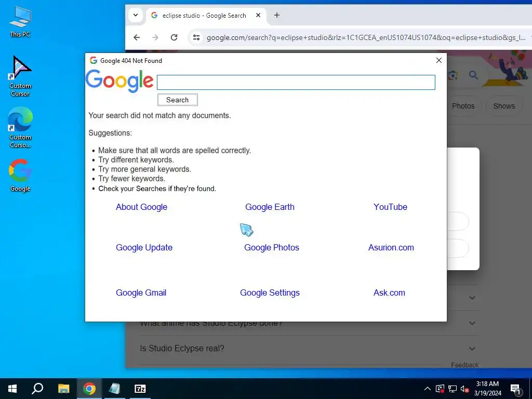532x399 pixels.
Task: Click the security tray icon with red dot
Action: [x=440, y=389]
